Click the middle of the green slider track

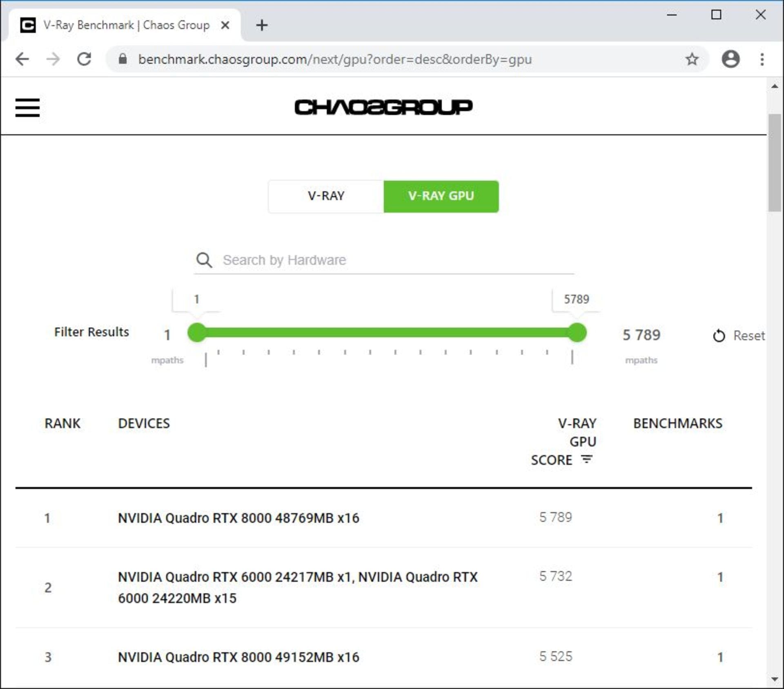coord(387,332)
